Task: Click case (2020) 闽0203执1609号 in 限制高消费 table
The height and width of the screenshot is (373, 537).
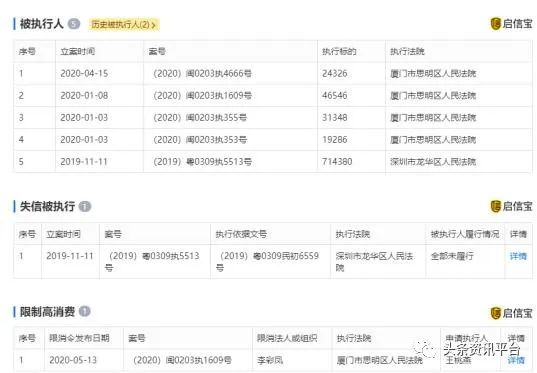Action: pos(182,360)
